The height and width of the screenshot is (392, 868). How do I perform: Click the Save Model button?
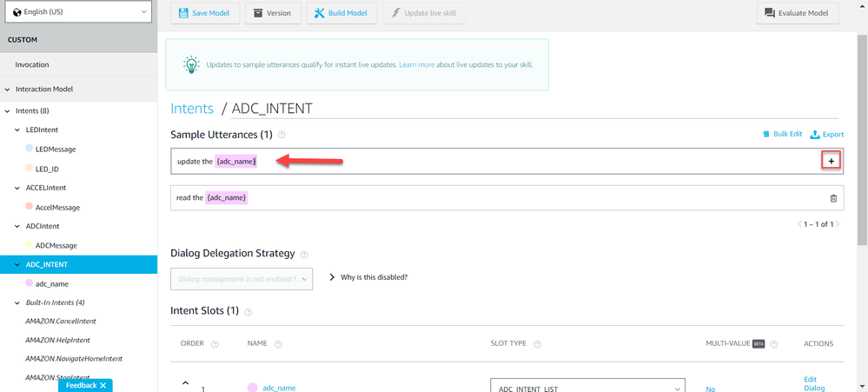tap(205, 13)
